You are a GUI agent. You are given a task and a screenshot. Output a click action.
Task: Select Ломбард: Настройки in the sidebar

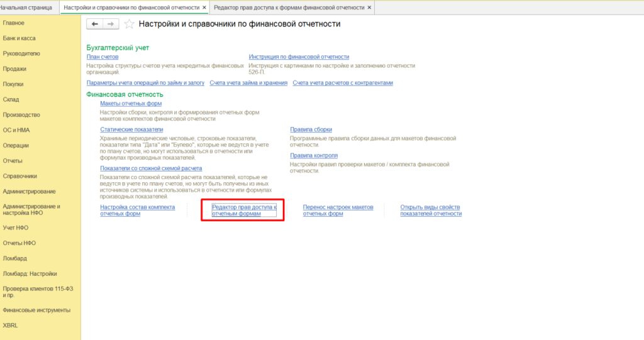coord(30,274)
